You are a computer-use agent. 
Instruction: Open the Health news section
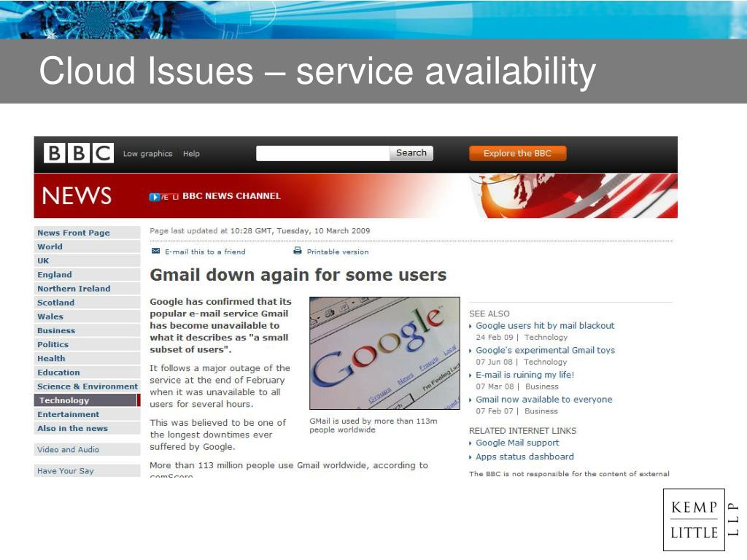[x=88, y=359]
